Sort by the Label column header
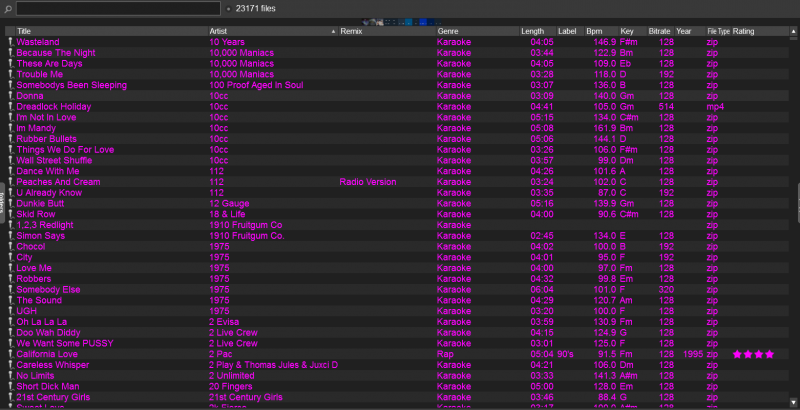This screenshot has width=800, height=410. (x=570, y=31)
